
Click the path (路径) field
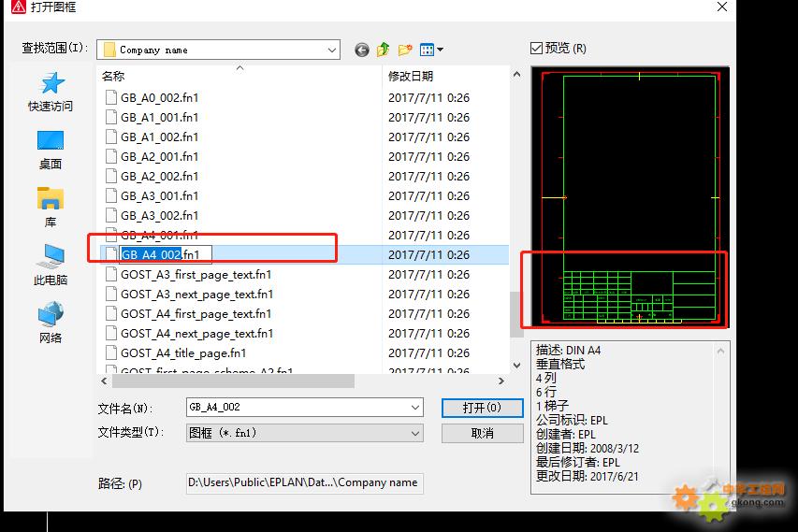pyautogui.click(x=304, y=482)
